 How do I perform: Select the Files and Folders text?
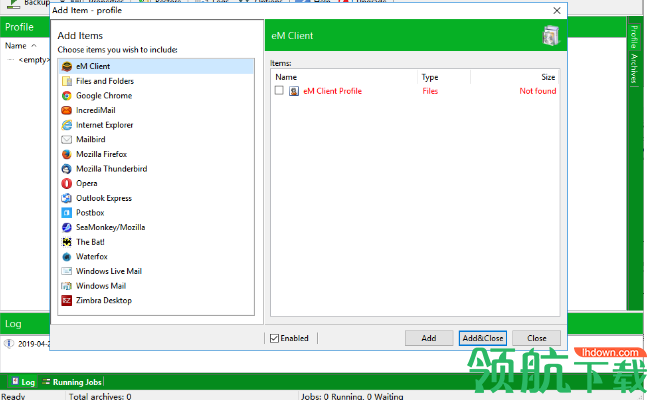point(105,81)
